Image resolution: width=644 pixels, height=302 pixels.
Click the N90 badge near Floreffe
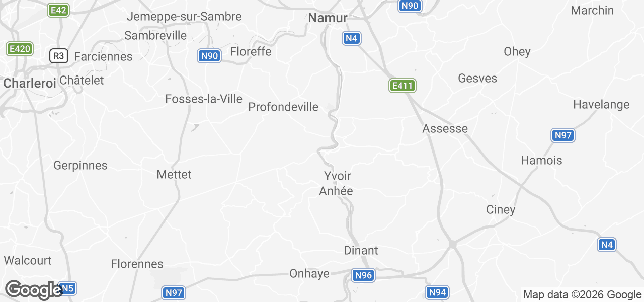coord(209,56)
